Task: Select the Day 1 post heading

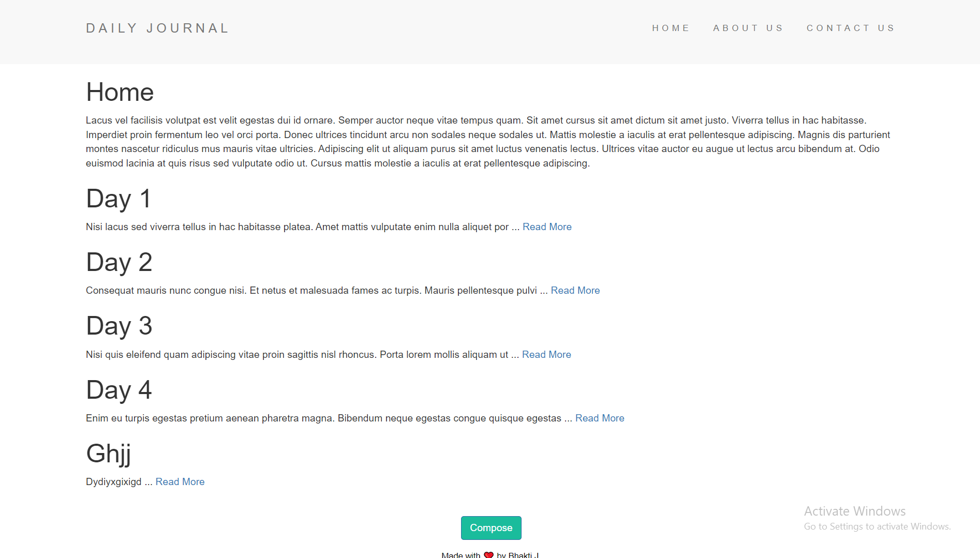Action: point(118,199)
